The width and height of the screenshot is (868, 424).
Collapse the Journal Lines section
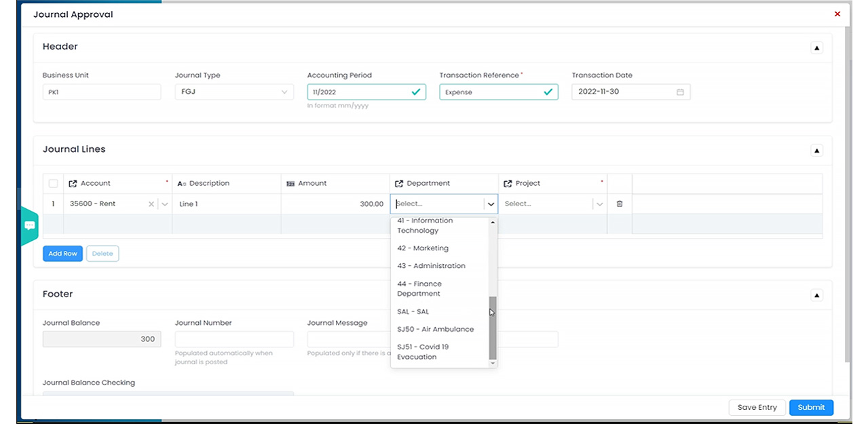(816, 150)
